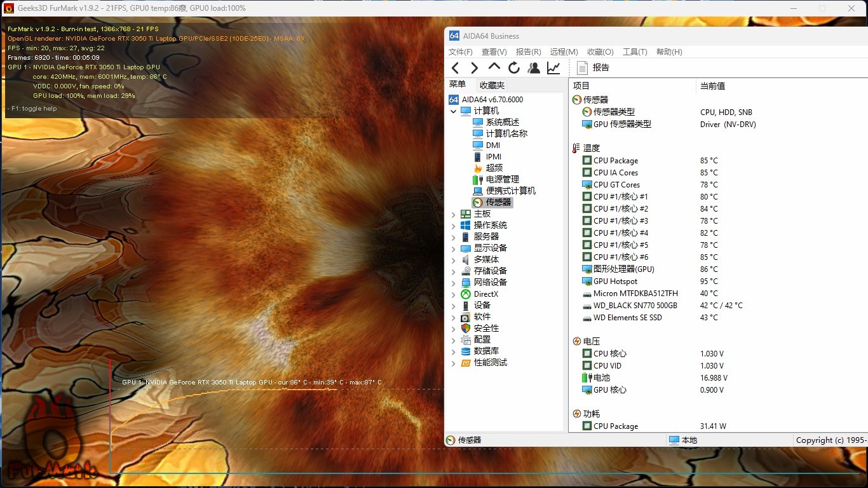Image resolution: width=868 pixels, height=488 pixels.
Task: Select the 便携式计算机 laptop icon
Action: coord(478,191)
